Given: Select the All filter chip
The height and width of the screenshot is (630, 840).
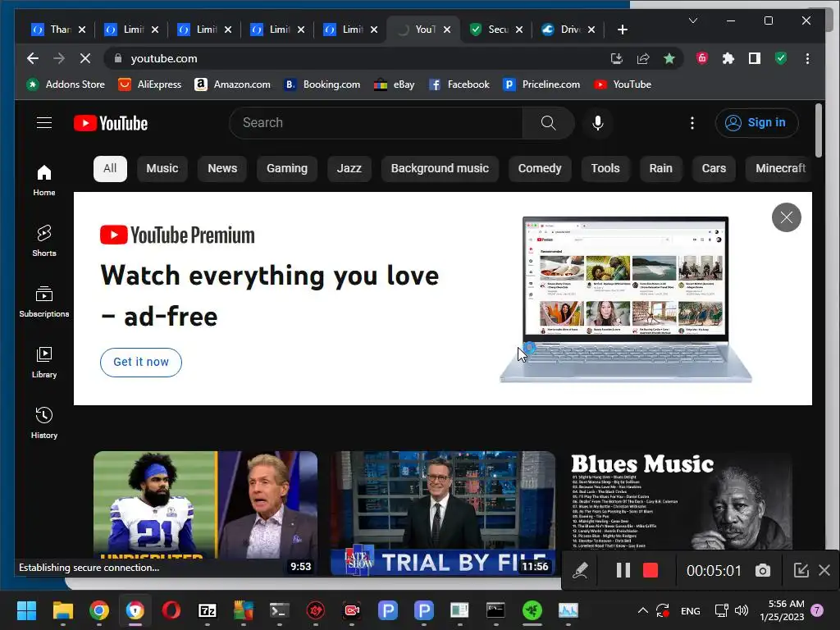Looking at the screenshot, I should click(110, 168).
